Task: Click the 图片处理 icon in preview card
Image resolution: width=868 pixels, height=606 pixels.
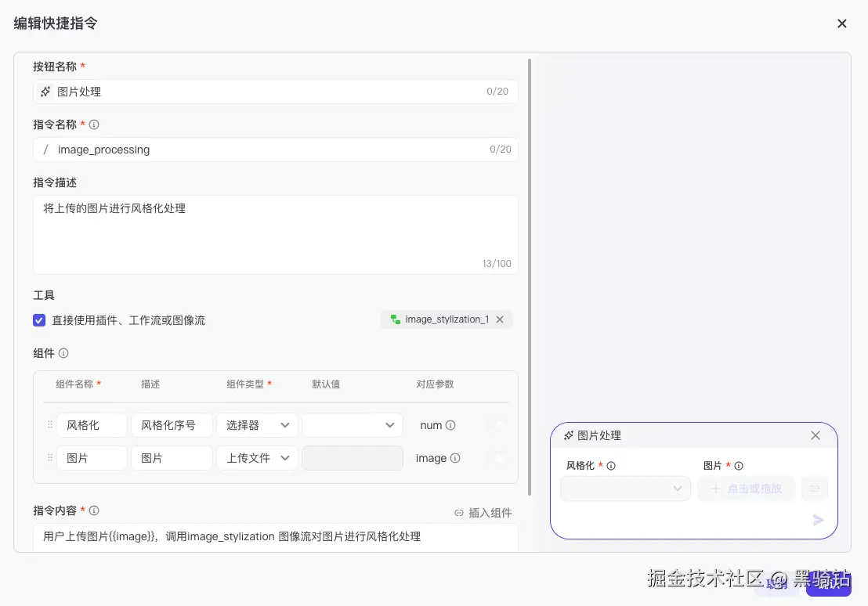Action: pos(569,435)
